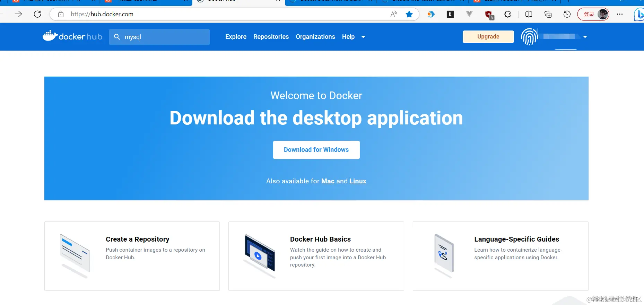Screen dimensions: 644x305
Task: Open the browser three-dots settings menu
Action: tap(620, 14)
